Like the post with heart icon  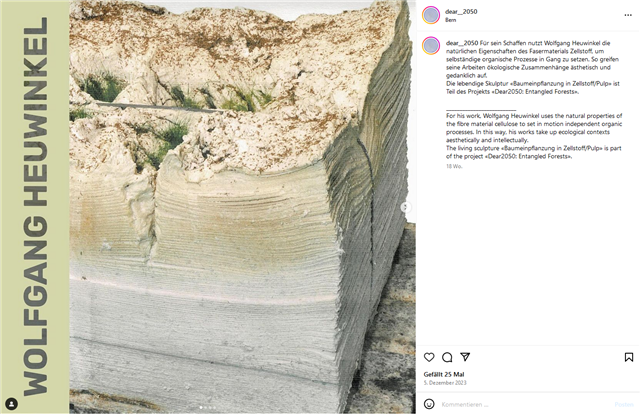429,357
